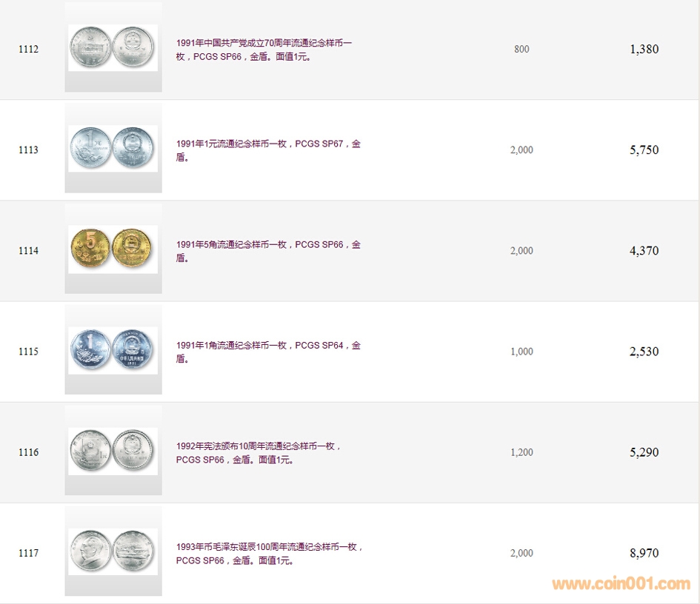Click the 1,380 price for lot 1112
Viewport: 700px width, 604px height.
click(644, 49)
